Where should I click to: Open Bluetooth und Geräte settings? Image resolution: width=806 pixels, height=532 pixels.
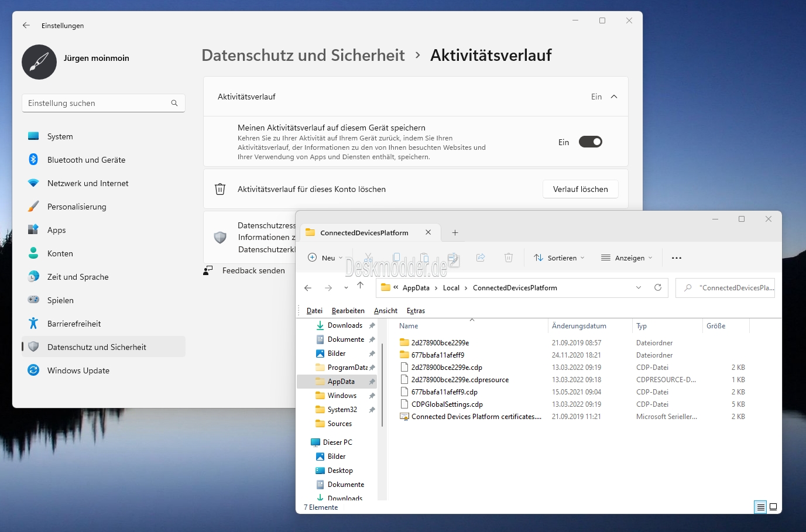click(104, 160)
